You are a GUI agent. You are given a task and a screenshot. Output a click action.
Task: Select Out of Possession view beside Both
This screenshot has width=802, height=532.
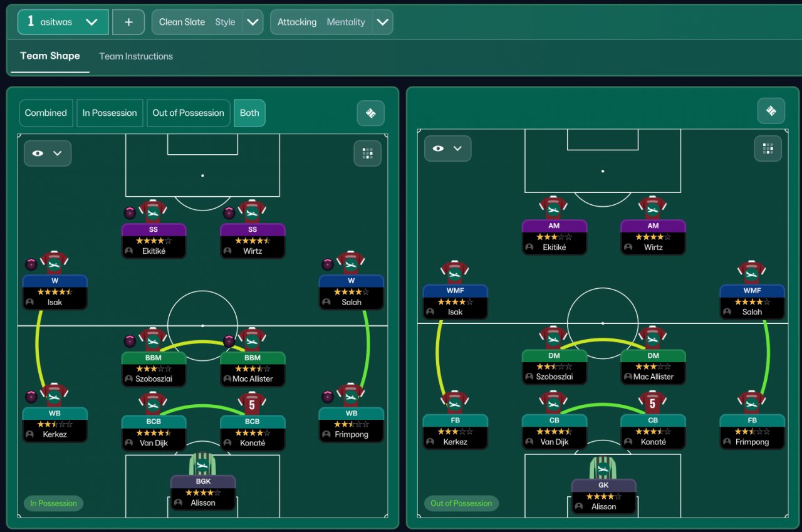(x=188, y=113)
